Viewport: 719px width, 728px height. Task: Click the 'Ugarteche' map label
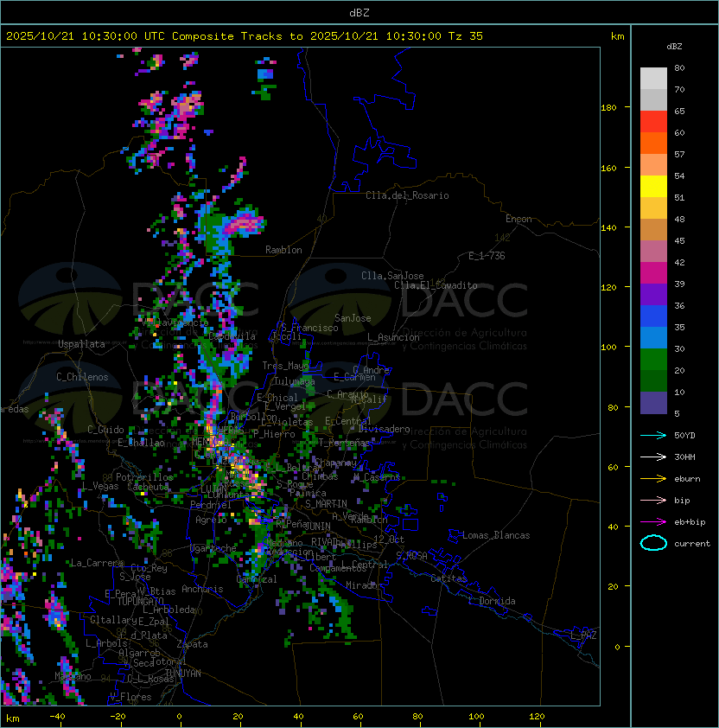(x=213, y=548)
